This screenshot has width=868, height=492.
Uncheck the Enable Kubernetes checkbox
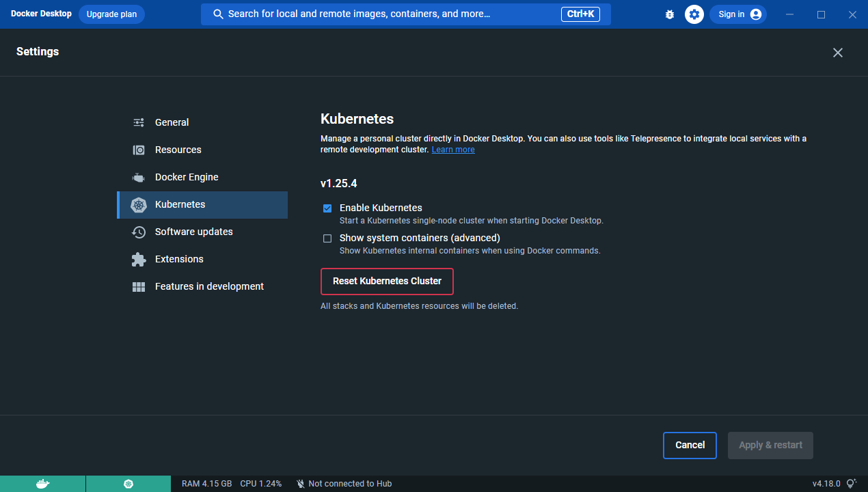pyautogui.click(x=327, y=208)
